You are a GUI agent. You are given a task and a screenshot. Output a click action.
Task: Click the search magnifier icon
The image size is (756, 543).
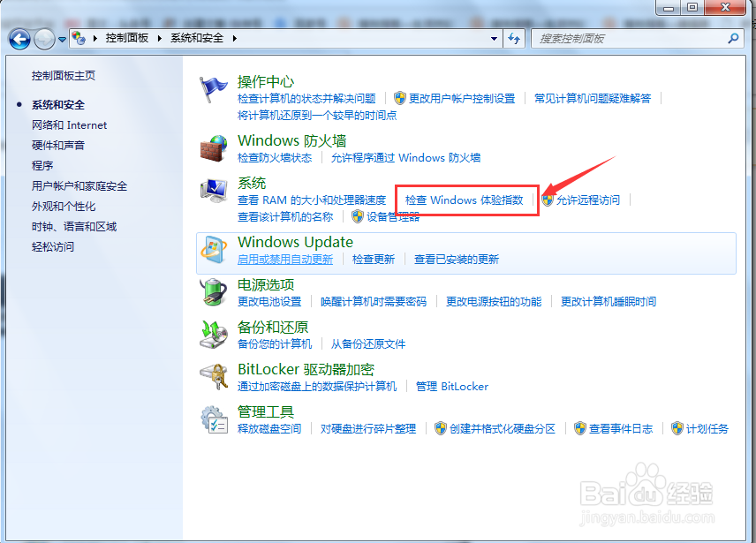pos(732,39)
